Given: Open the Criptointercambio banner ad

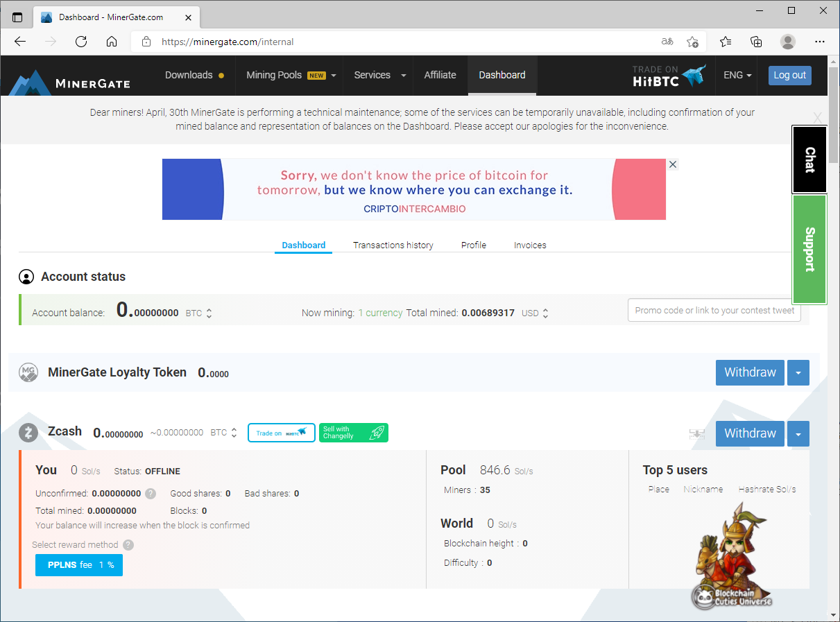Looking at the screenshot, I should [414, 189].
